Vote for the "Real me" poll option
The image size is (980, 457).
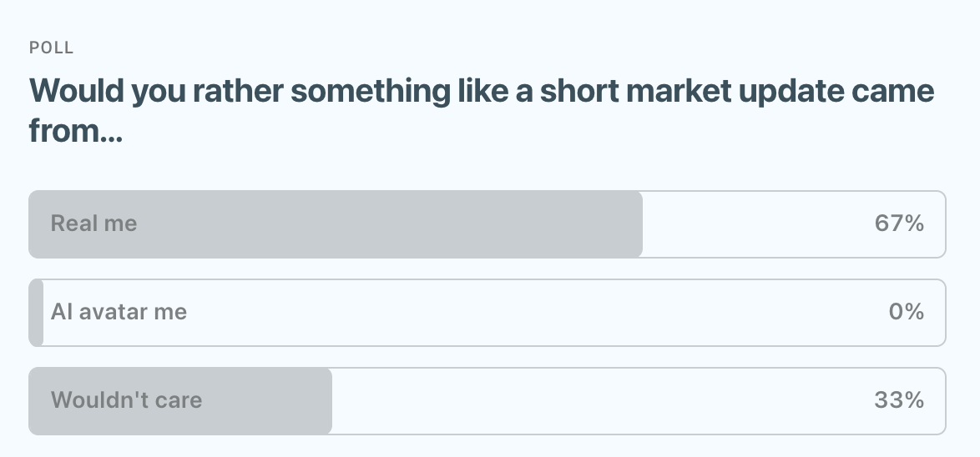[x=487, y=224]
